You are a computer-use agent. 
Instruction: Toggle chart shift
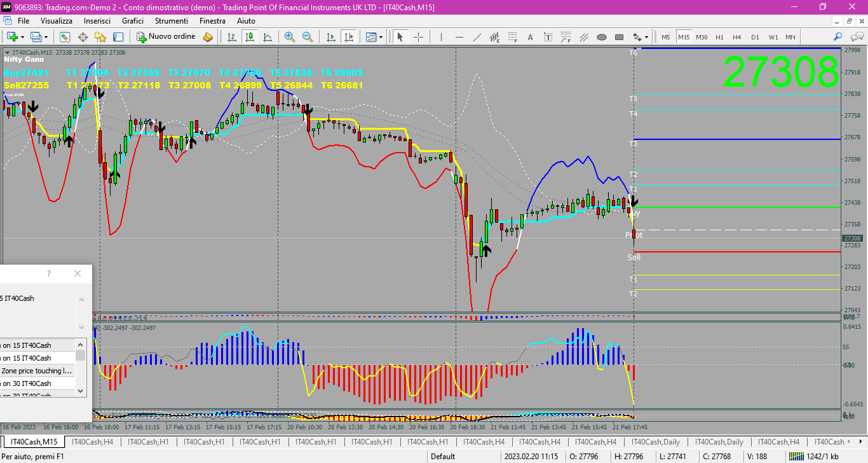tap(348, 37)
